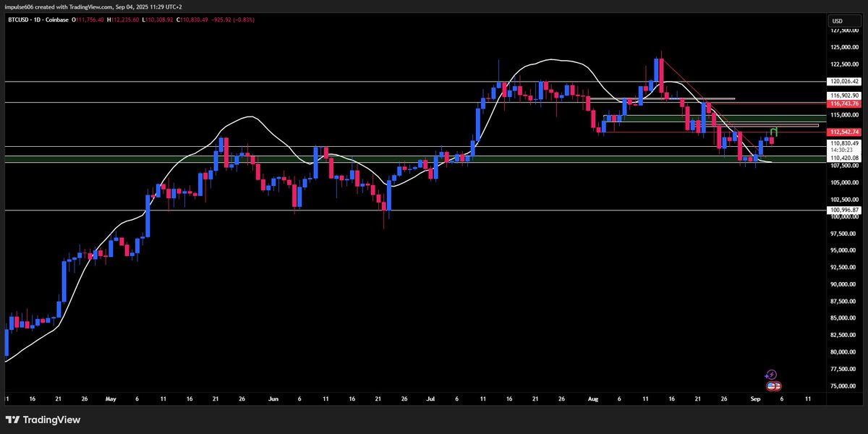Click the green arrow drawing near latest candle
Screen dimensions: 868x434
(x=774, y=132)
